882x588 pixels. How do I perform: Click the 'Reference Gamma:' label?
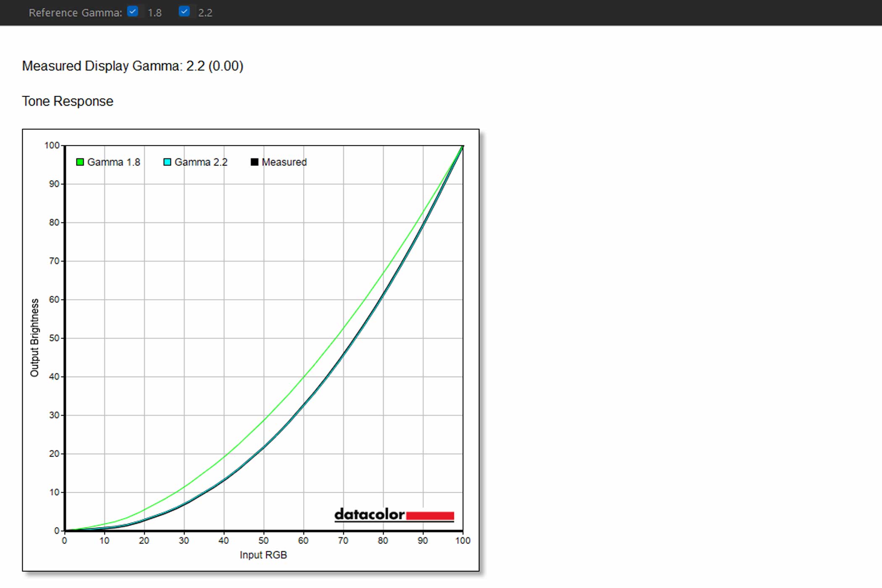[75, 13]
